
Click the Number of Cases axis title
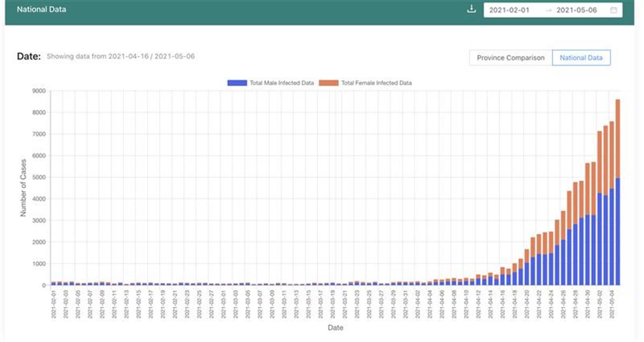tap(23, 188)
